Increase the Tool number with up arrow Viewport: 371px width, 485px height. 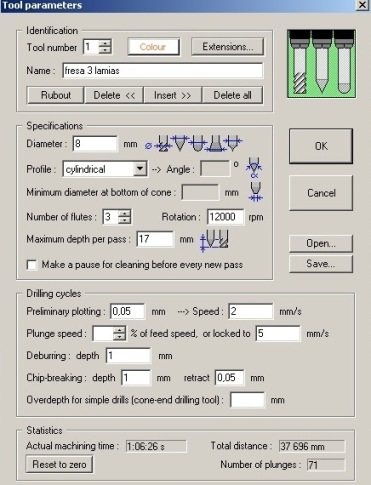point(105,43)
